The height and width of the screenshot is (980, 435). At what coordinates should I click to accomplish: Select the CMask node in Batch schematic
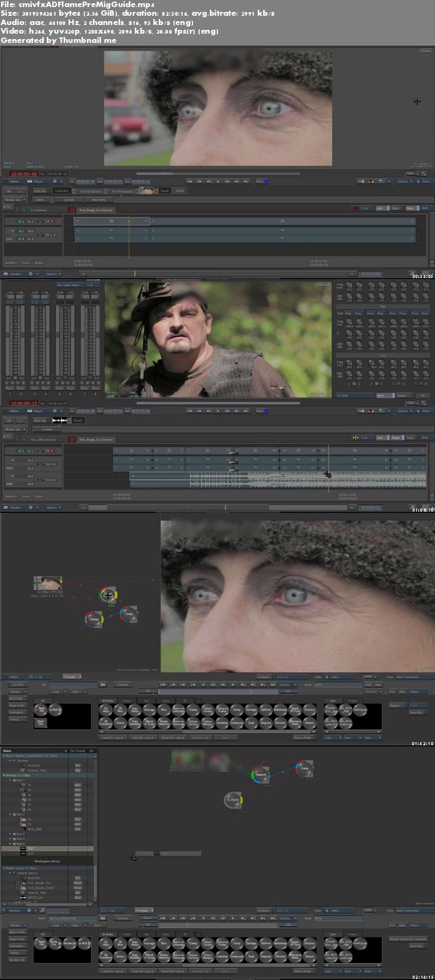[94, 619]
